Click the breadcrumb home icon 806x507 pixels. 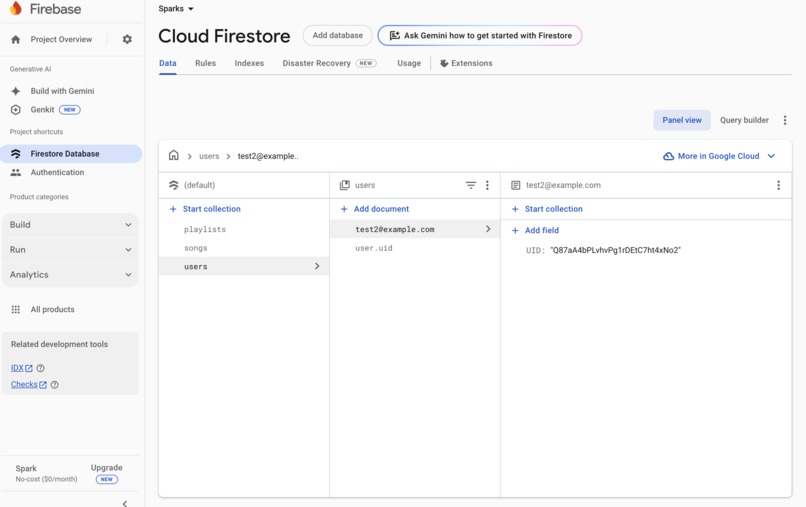174,155
